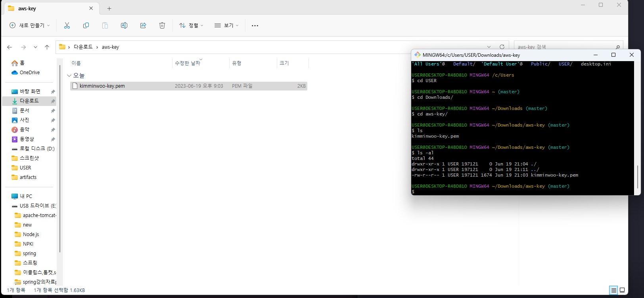Click the terminal prompt line
Screen dimensions: 644x298
pos(413,192)
